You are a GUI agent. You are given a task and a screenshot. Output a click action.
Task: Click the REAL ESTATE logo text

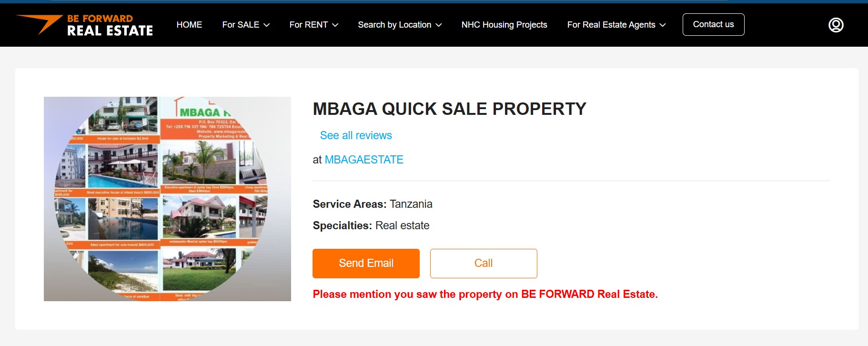pyautogui.click(x=110, y=31)
